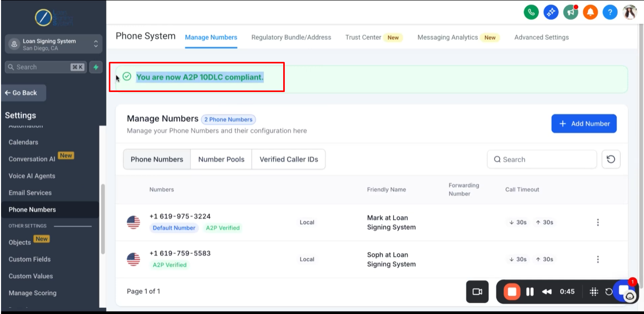Viewport: 644px width, 314px height.
Task: Click the A2P Verified badge under +1 619-759-5583
Action: pos(170,265)
